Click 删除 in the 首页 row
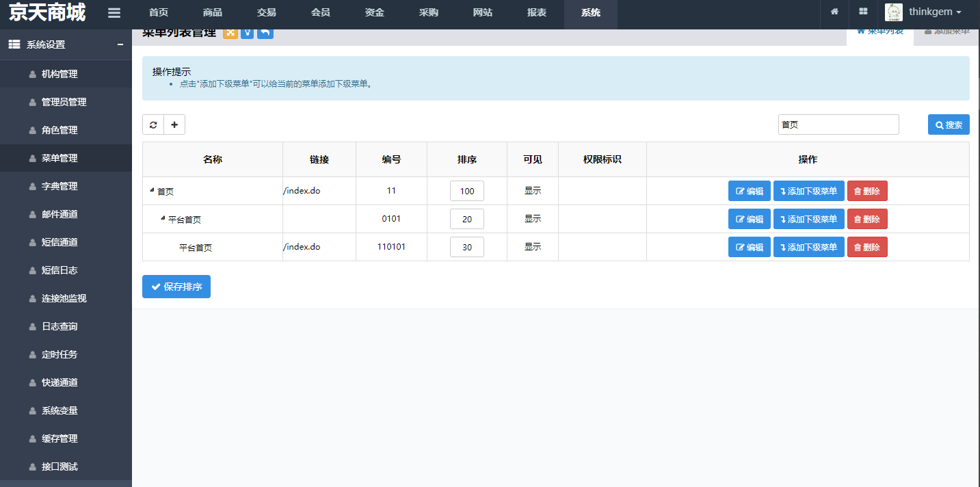This screenshot has width=980, height=487. point(867,191)
